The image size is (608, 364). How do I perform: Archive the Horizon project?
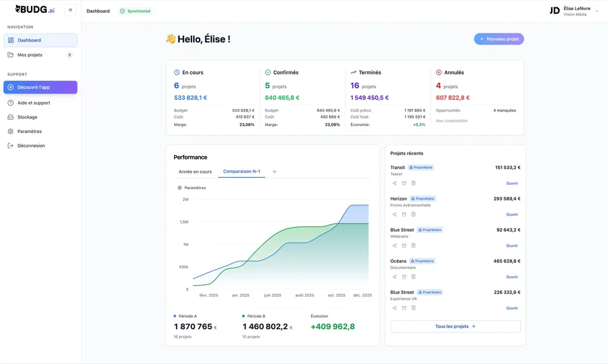(x=404, y=215)
